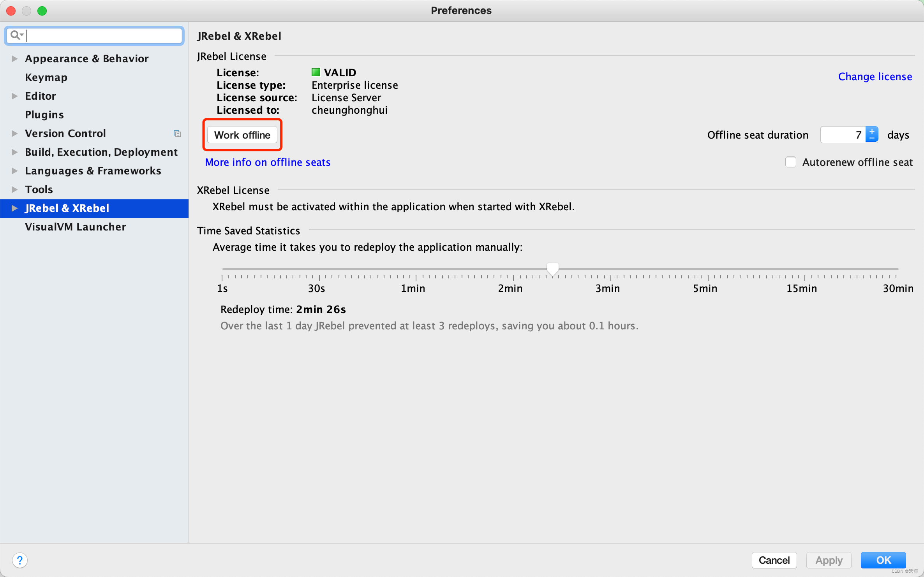Click the Work offline button
924x577 pixels.
242,135
